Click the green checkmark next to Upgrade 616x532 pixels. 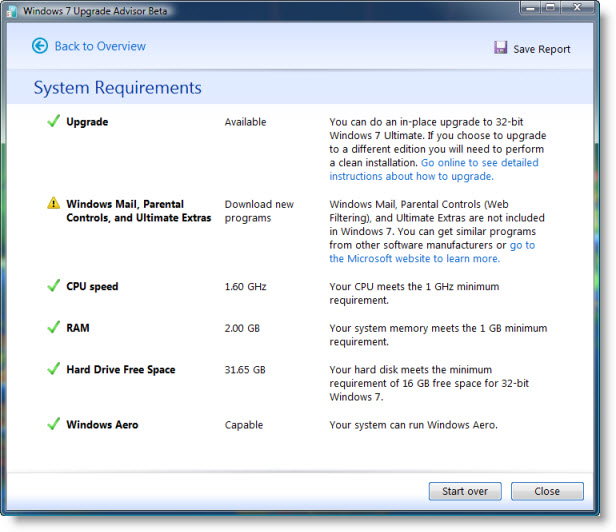click(x=53, y=121)
